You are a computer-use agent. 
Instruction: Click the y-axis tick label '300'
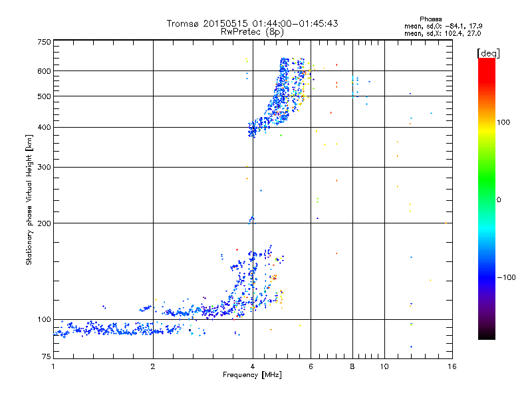[44, 168]
